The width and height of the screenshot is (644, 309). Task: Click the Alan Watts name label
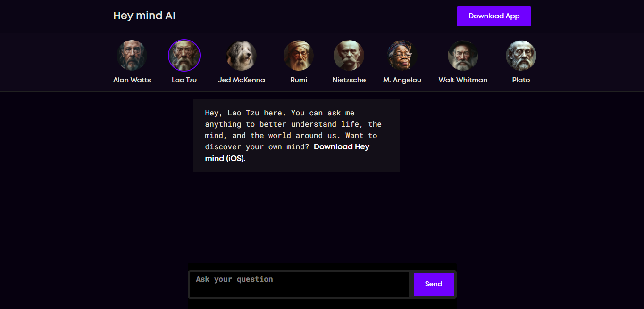[x=132, y=80]
